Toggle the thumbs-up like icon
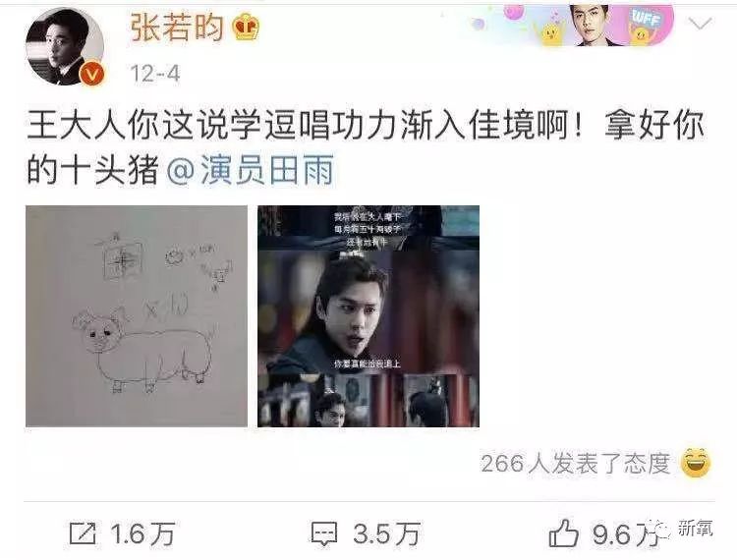This screenshot has width=737, height=560. click(564, 533)
